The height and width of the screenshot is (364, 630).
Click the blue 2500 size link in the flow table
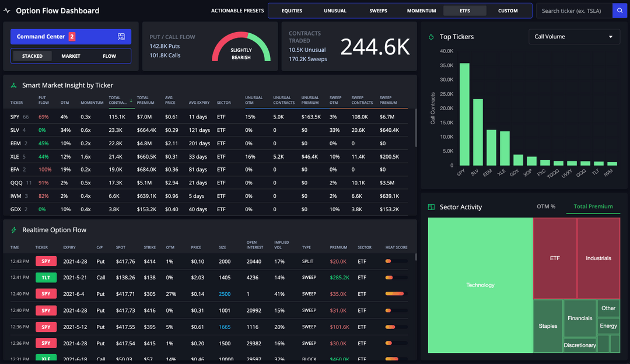(x=225, y=294)
